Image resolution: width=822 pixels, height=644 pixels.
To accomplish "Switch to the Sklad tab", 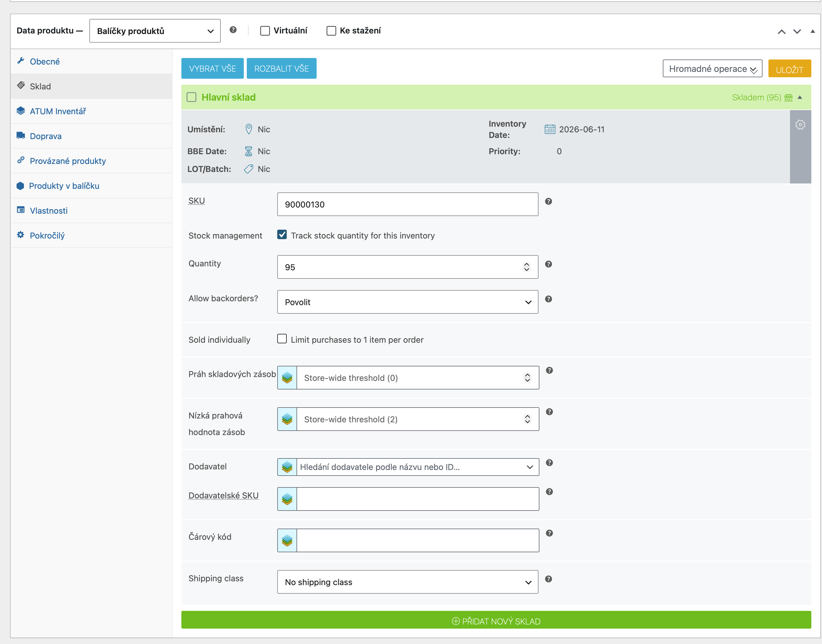I will click(91, 86).
